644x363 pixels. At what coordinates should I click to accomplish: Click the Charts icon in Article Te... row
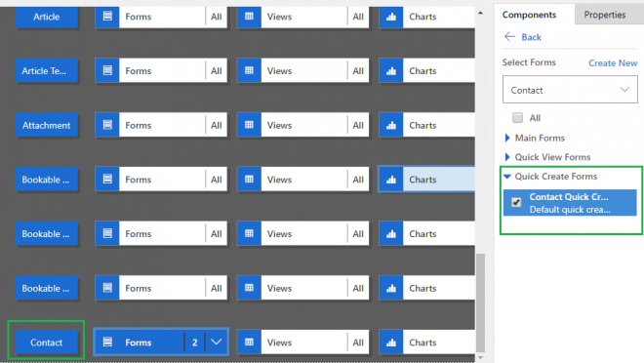click(391, 70)
